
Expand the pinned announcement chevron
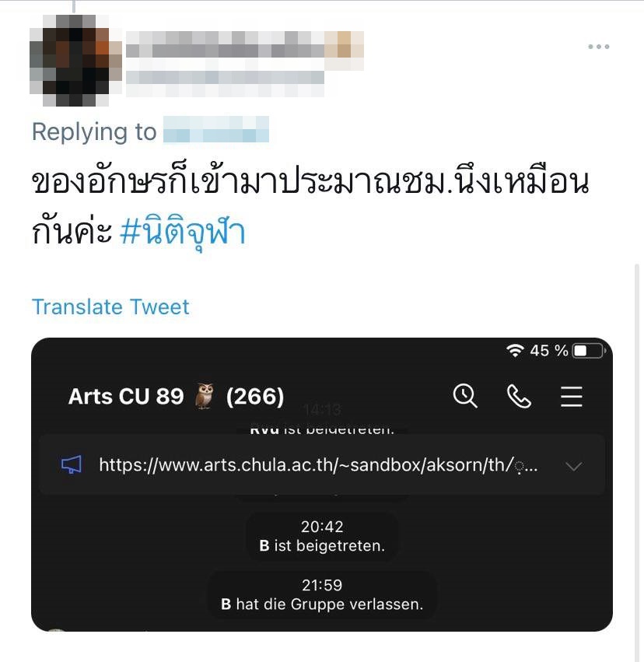[x=573, y=466]
